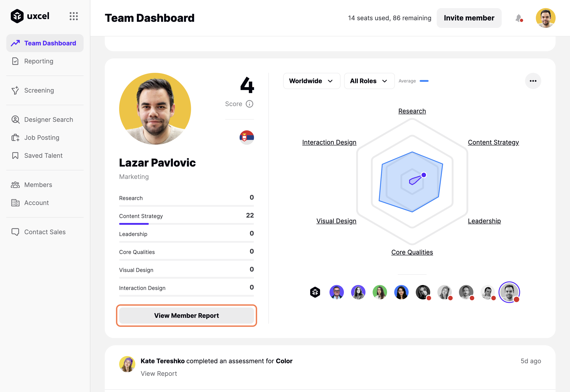
Task: Click the Average legend blue line
Action: [424, 81]
